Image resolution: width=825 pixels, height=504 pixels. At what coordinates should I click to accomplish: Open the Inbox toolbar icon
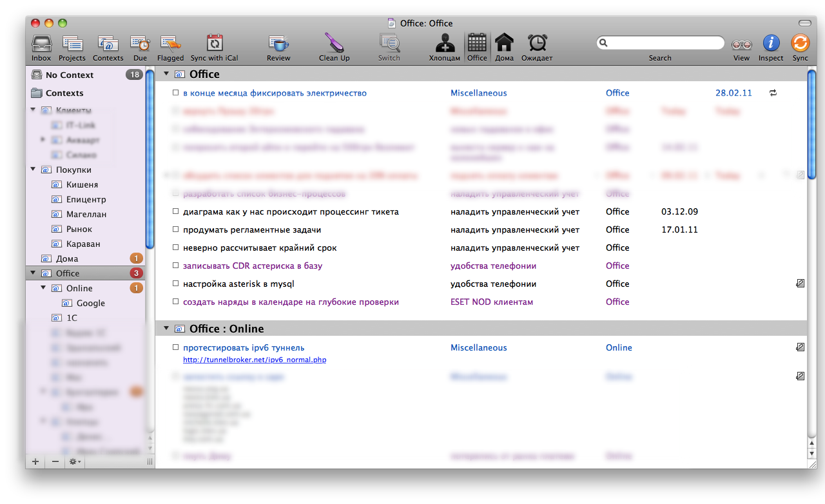pos(41,44)
